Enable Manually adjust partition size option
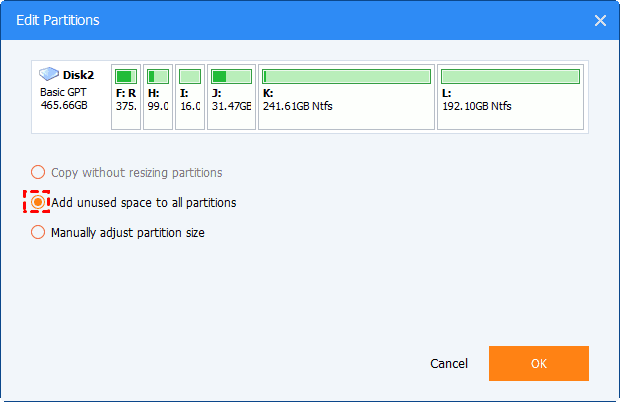Image resolution: width=620 pixels, height=402 pixels. click(39, 232)
